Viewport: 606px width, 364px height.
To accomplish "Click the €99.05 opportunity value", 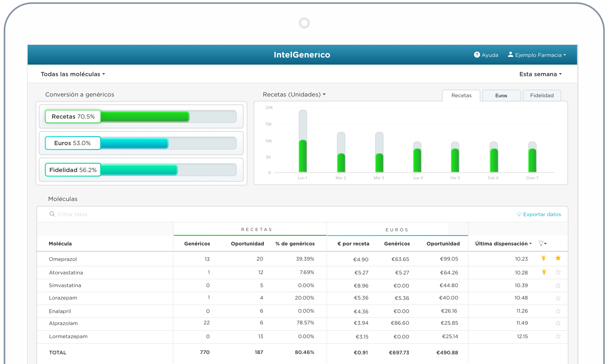I will click(x=449, y=259).
